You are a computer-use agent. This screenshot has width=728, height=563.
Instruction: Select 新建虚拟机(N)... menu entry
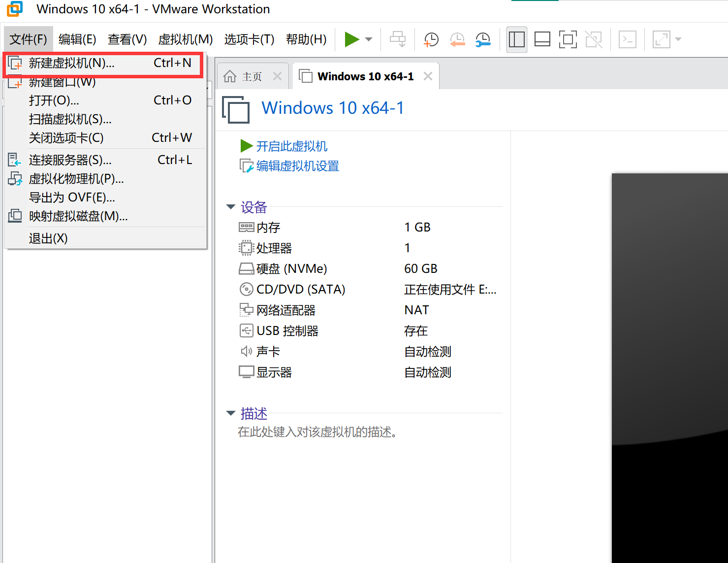105,63
